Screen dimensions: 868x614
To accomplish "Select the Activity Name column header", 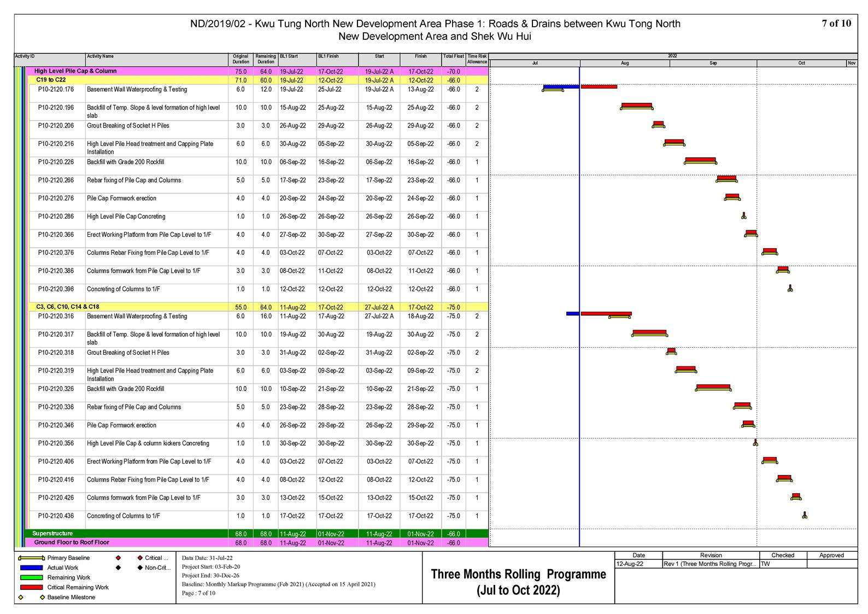I will [x=156, y=59].
